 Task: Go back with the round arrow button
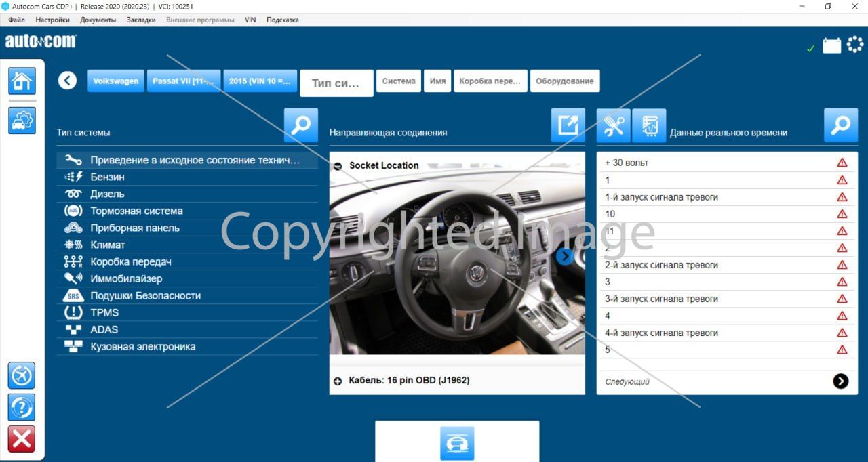[x=67, y=81]
